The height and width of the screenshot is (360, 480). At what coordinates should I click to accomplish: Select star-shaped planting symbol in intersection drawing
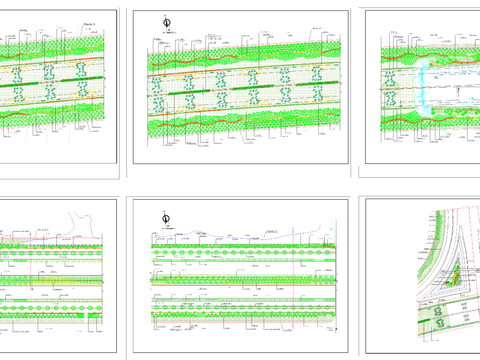(x=438, y=311)
